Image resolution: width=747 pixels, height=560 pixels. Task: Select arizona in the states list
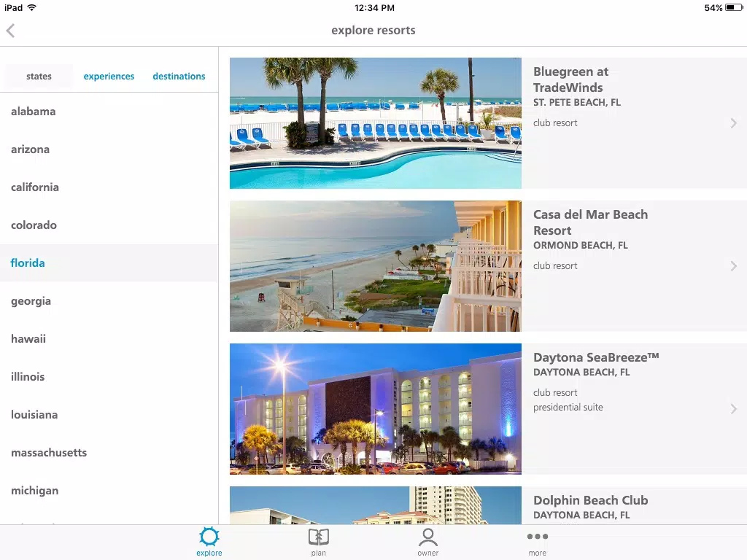109,149
